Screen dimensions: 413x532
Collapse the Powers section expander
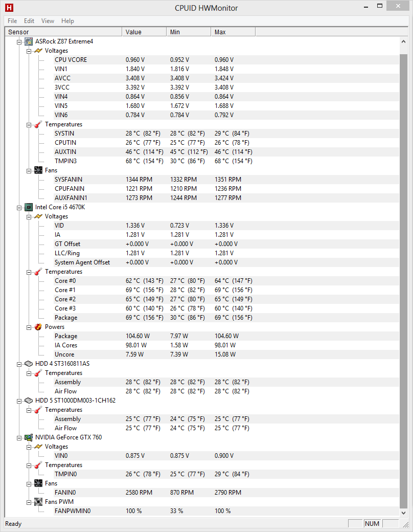tap(29, 327)
